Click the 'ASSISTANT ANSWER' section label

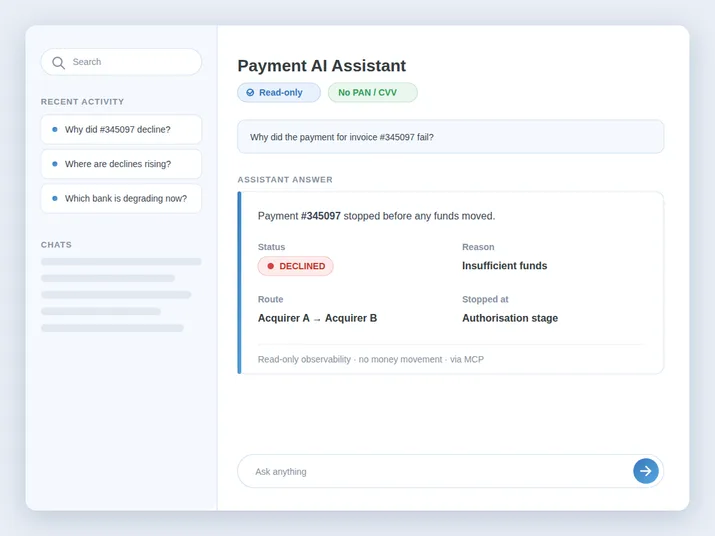pos(285,180)
